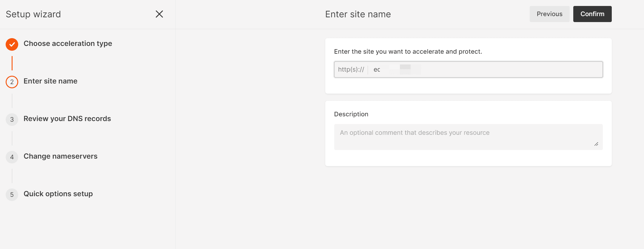Viewport: 644px width, 249px height.
Task: Go to Review your DNS records step
Action: (x=67, y=119)
